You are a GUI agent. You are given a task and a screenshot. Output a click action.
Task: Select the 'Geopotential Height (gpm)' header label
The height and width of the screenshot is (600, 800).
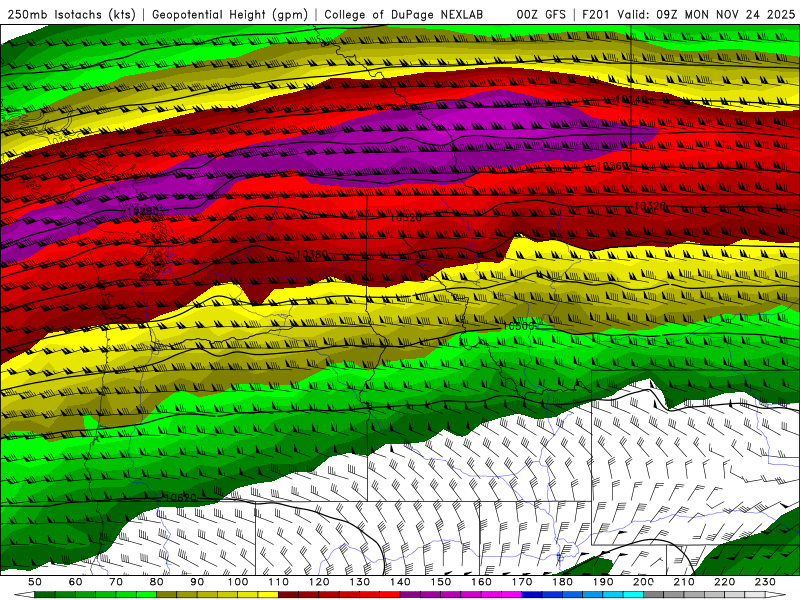pyautogui.click(x=230, y=14)
